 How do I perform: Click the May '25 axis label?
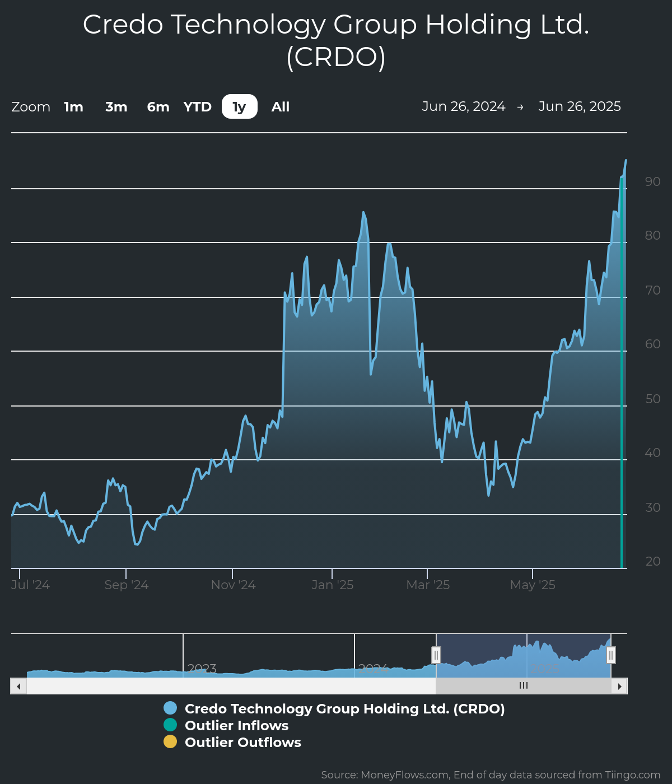pos(533,585)
